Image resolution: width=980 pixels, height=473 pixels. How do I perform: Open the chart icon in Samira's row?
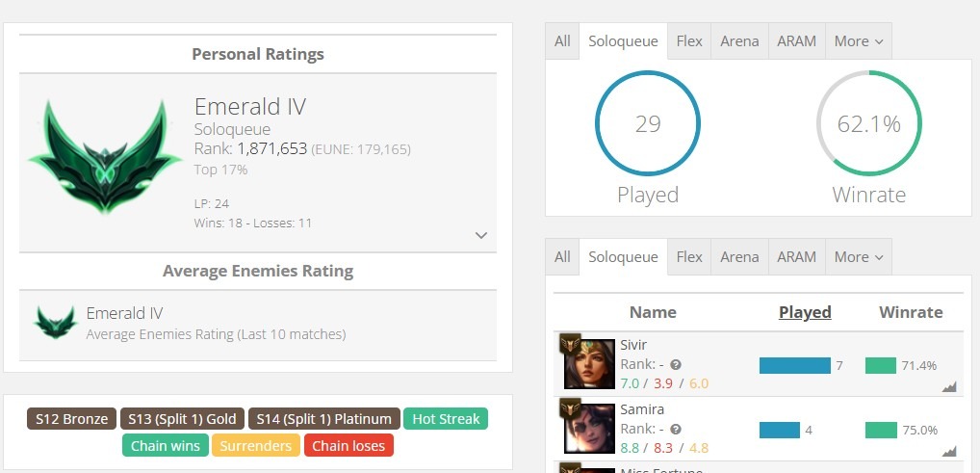(949, 451)
